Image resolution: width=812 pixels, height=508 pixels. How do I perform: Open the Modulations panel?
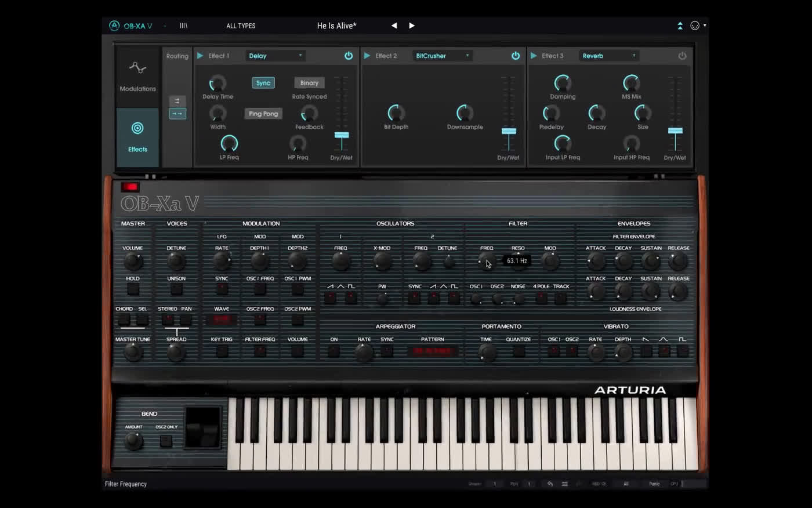click(x=137, y=77)
